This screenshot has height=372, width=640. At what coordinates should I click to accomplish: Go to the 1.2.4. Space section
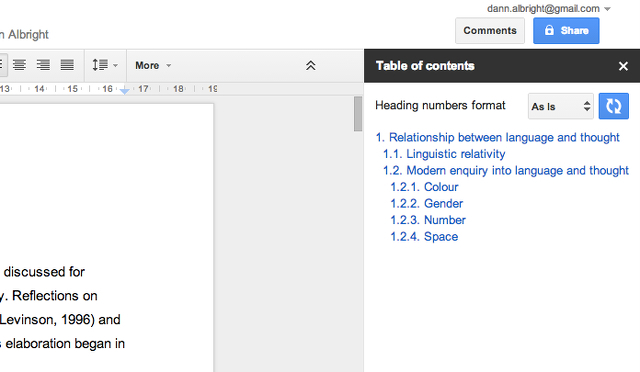pyautogui.click(x=424, y=236)
